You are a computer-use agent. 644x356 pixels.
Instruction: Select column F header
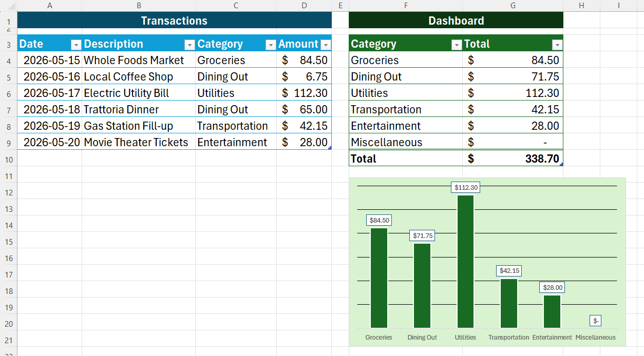tap(406, 5)
